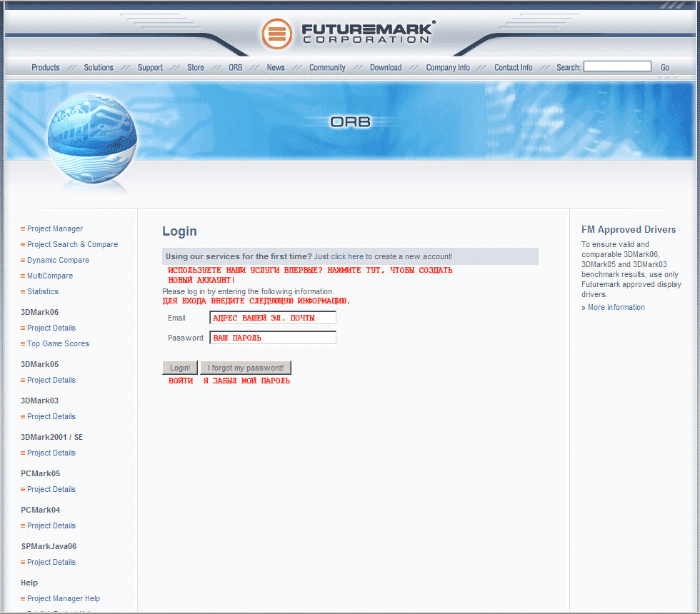This screenshot has height=614, width=700.
Task: Click the SPMarkJava06 section heading
Action: pos(49,546)
